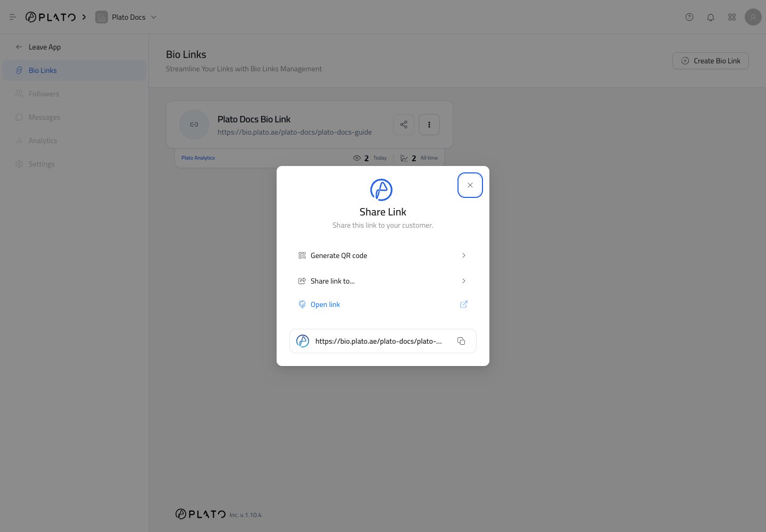The width and height of the screenshot is (766, 532).
Task: Toggle the hamburger sidebar menu
Action: pos(13,17)
